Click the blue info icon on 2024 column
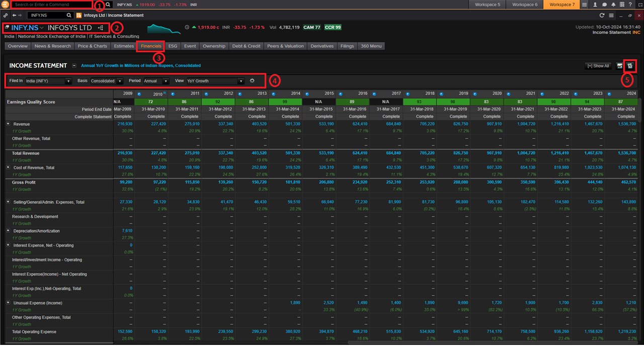The width and height of the screenshot is (644, 362). point(609,94)
